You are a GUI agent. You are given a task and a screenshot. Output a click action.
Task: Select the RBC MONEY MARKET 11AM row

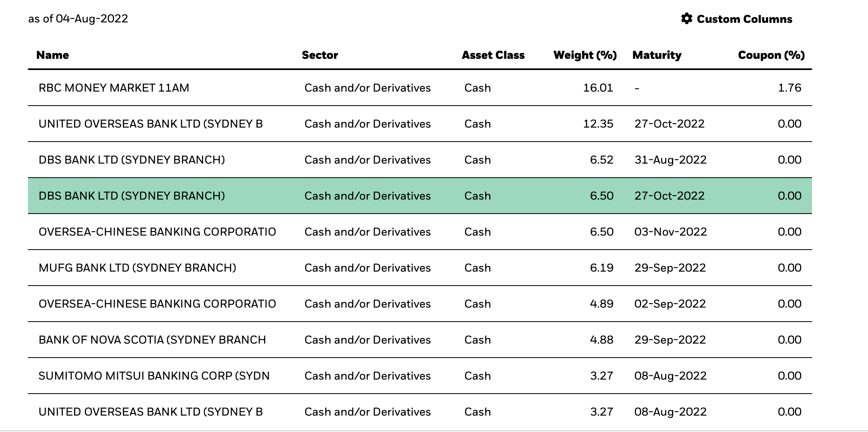pyautogui.click(x=420, y=88)
